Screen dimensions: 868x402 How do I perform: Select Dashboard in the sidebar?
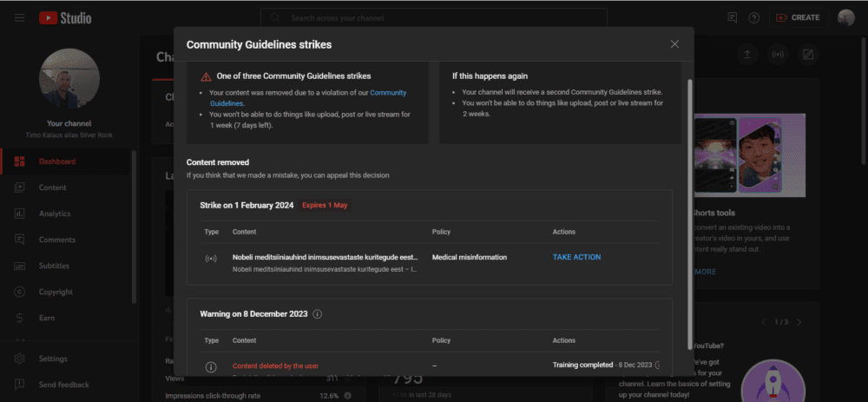(x=56, y=161)
